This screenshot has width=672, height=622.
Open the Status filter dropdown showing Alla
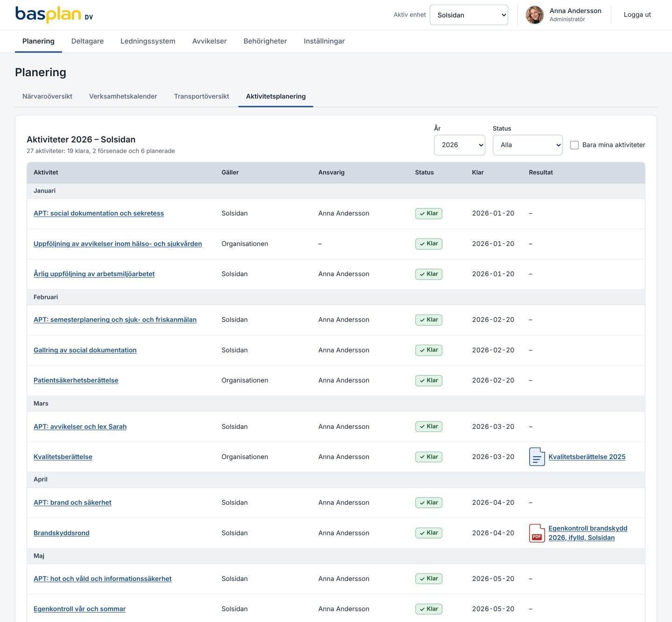(528, 145)
